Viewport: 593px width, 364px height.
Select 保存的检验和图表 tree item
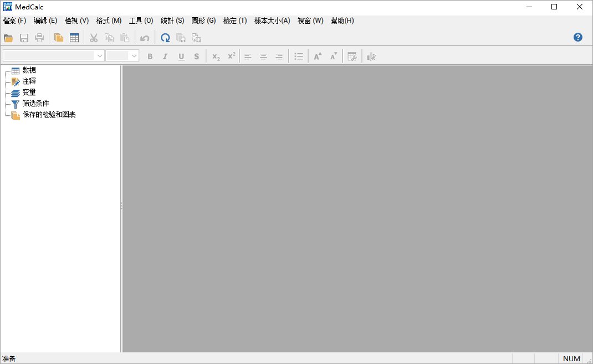click(x=49, y=115)
